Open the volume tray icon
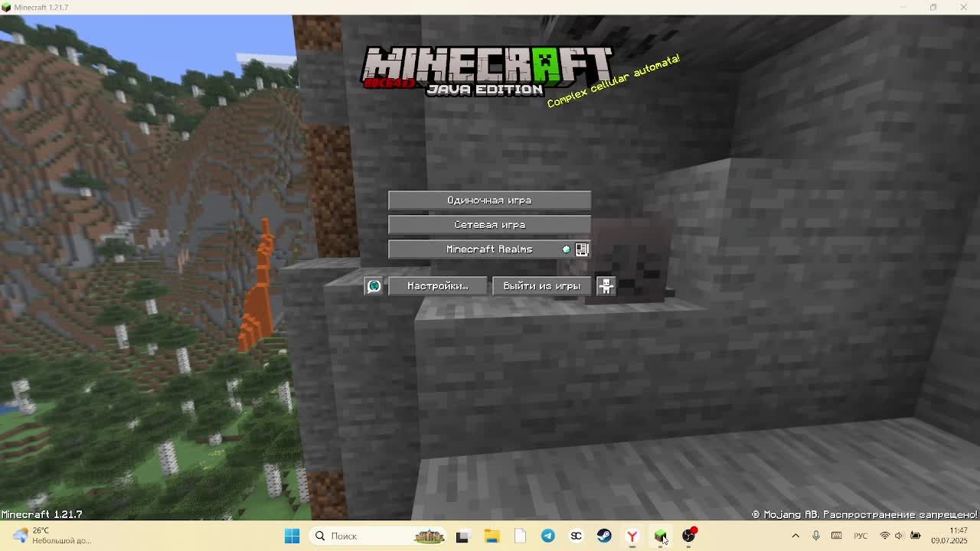 click(x=900, y=536)
